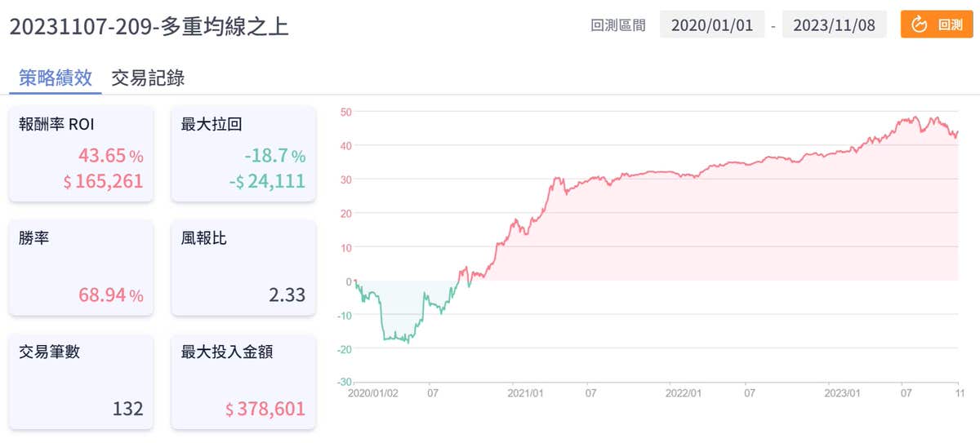This screenshot has width=980, height=443.
Task: Select the 勝率 win rate card
Action: point(81,267)
